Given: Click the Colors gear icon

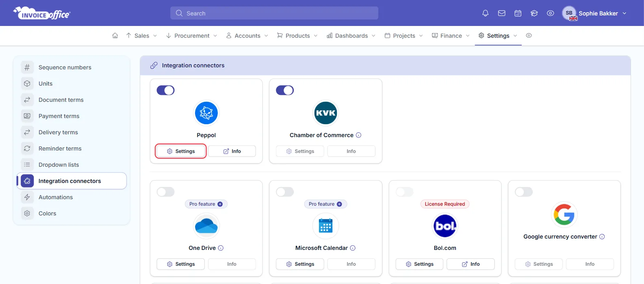Looking at the screenshot, I should click(x=27, y=213).
